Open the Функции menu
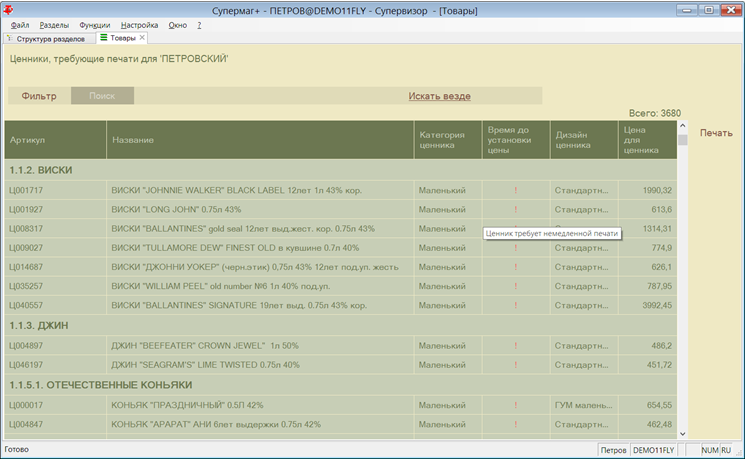This screenshot has width=746, height=461. [x=95, y=25]
